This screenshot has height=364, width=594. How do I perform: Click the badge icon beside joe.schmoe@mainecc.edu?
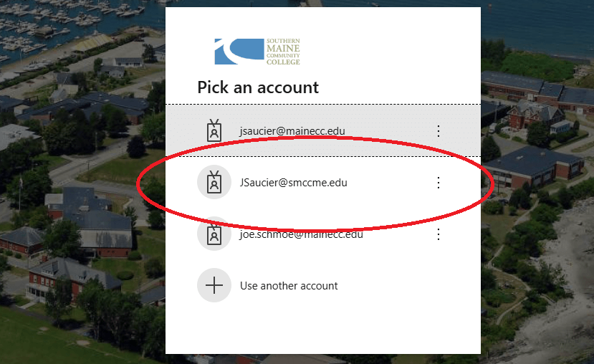(214, 234)
